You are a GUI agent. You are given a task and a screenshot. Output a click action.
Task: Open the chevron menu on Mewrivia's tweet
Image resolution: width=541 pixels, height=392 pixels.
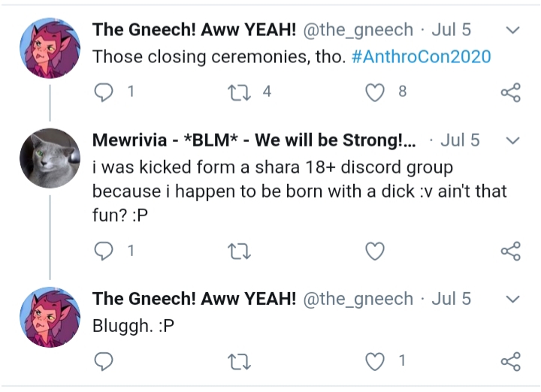pos(512,140)
